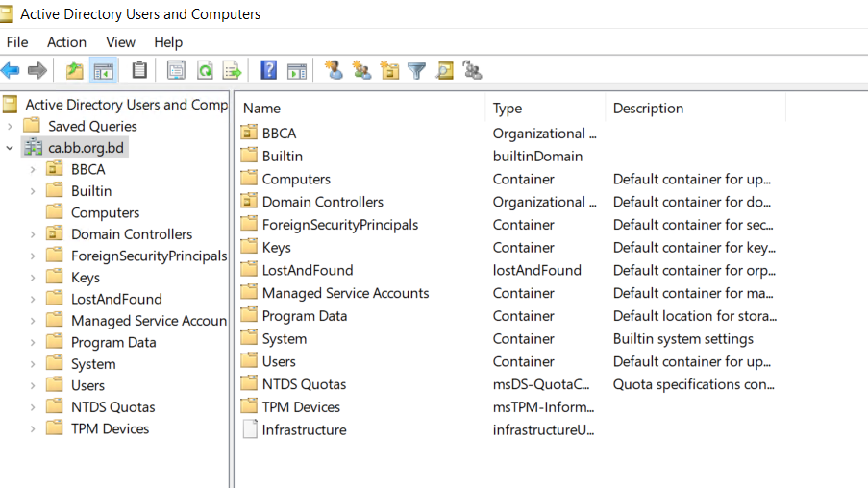The width and height of the screenshot is (868, 488).
Task: Open the File menu
Action: 17,42
